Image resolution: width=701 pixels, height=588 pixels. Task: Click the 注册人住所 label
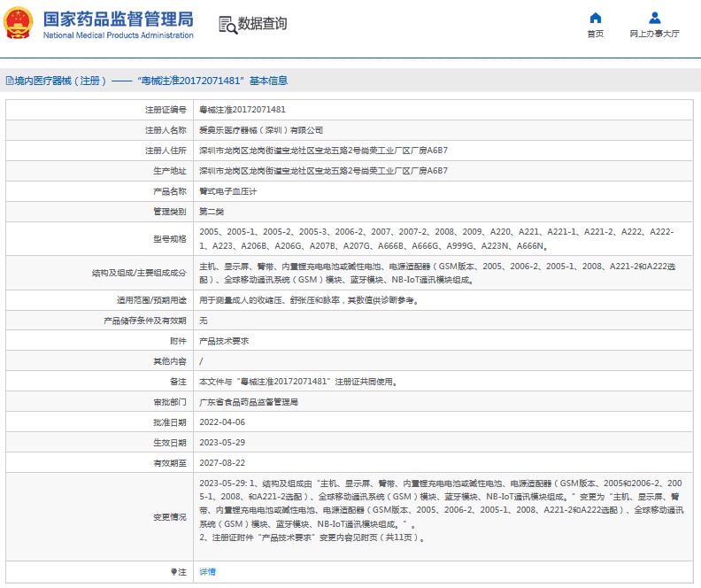tap(166, 151)
